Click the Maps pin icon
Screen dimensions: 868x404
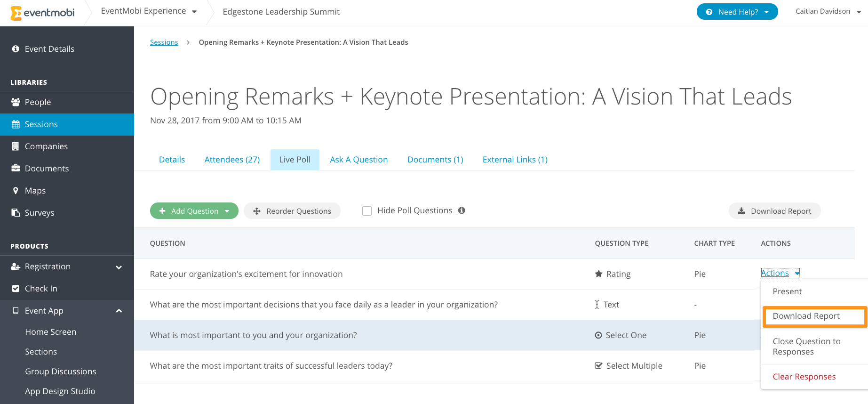pos(16,191)
